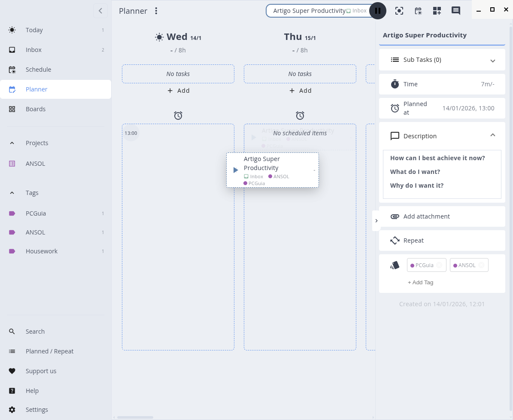Screen dimensions: 513x420
Task: Click the play arrow on dragged task card
Action: click(x=235, y=170)
